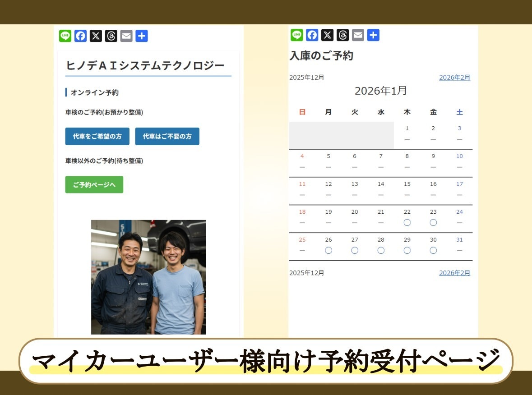Image resolution: width=532 pixels, height=395 pixels.
Task: Go to 2026年2月 link below calendar
Action: point(454,273)
